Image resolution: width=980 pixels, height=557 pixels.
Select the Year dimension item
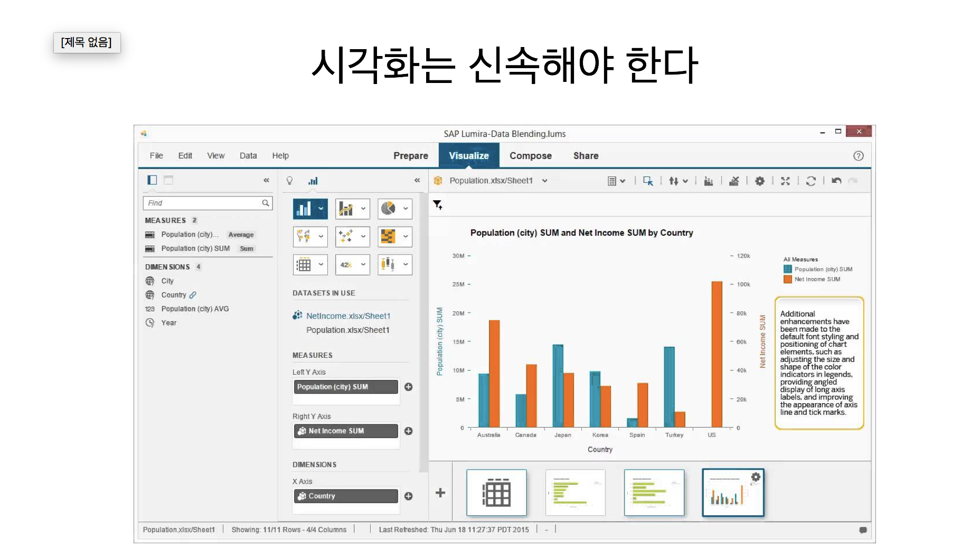coord(169,323)
